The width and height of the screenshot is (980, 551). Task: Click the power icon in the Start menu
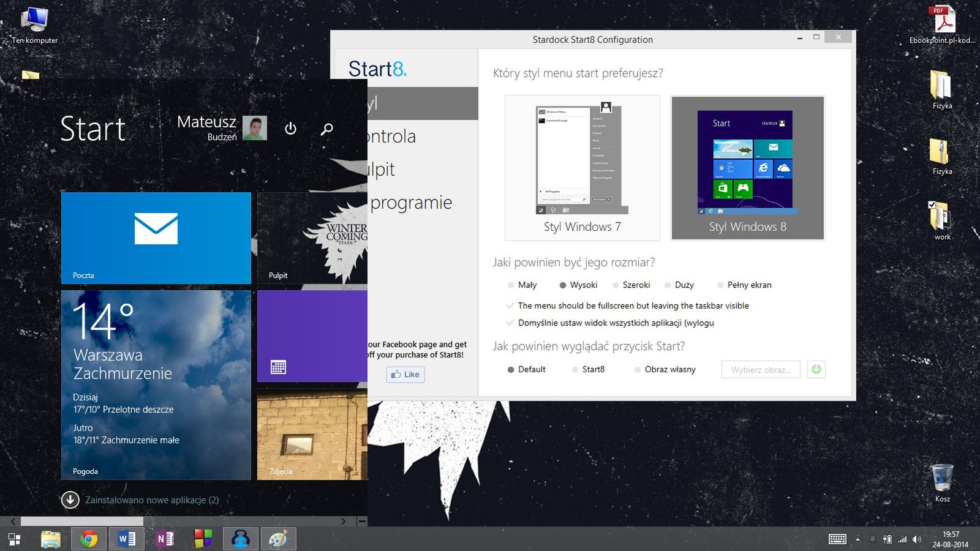pyautogui.click(x=290, y=129)
